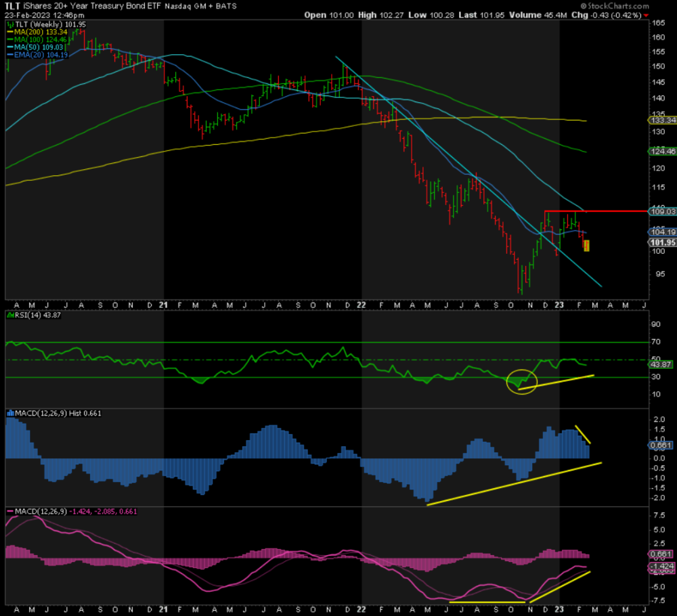The height and width of the screenshot is (616, 677).
Task: Click the yellow MA(200) legend line swatch
Action: 10,32
